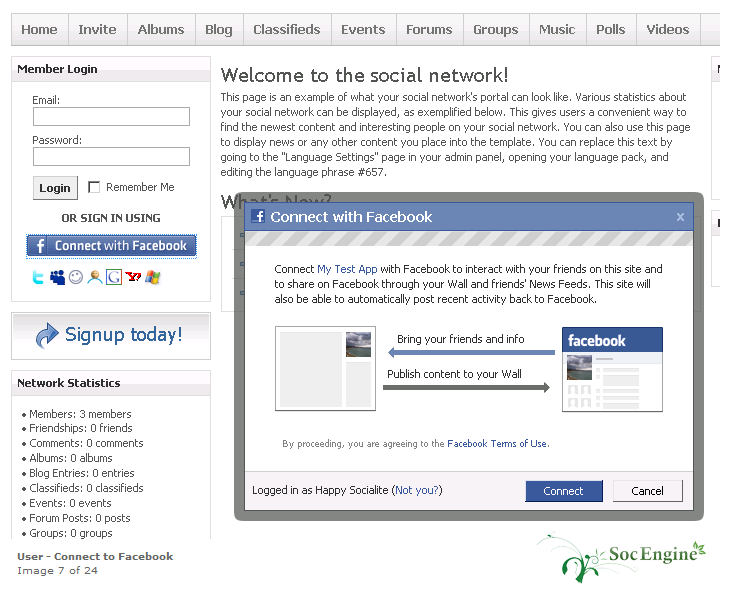
Task: Open the Home tab
Action: 39,29
